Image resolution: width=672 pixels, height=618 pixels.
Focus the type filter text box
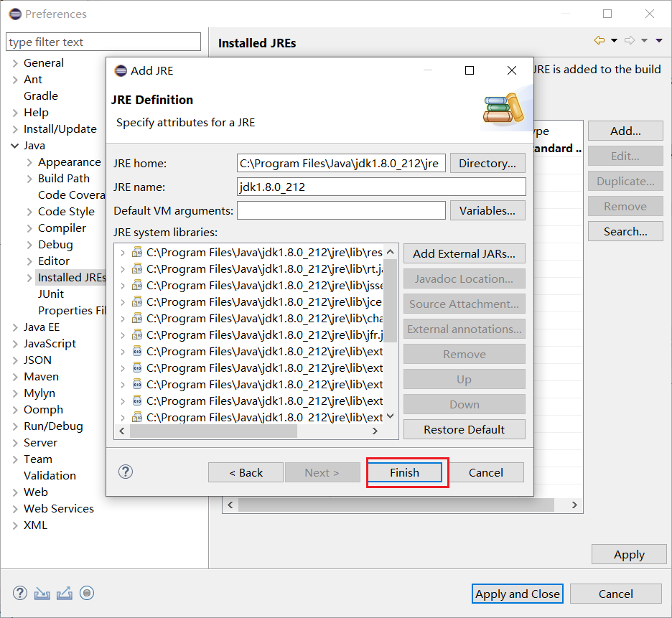pyautogui.click(x=103, y=42)
